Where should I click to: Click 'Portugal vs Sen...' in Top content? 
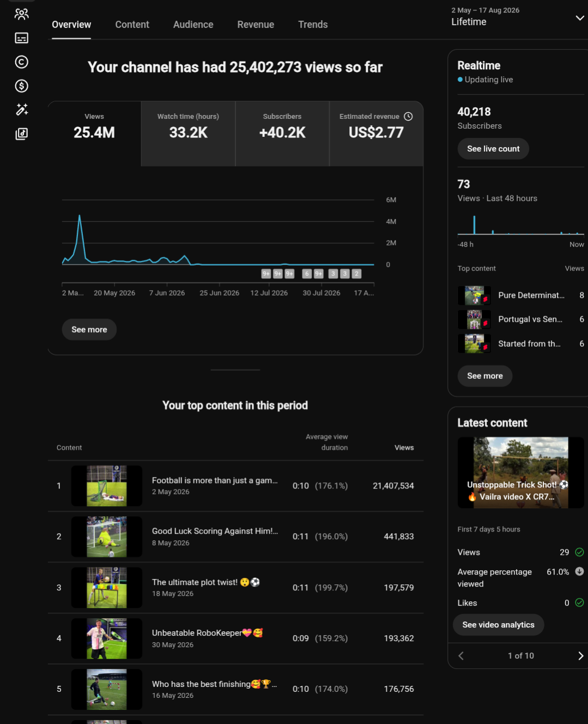530,319
